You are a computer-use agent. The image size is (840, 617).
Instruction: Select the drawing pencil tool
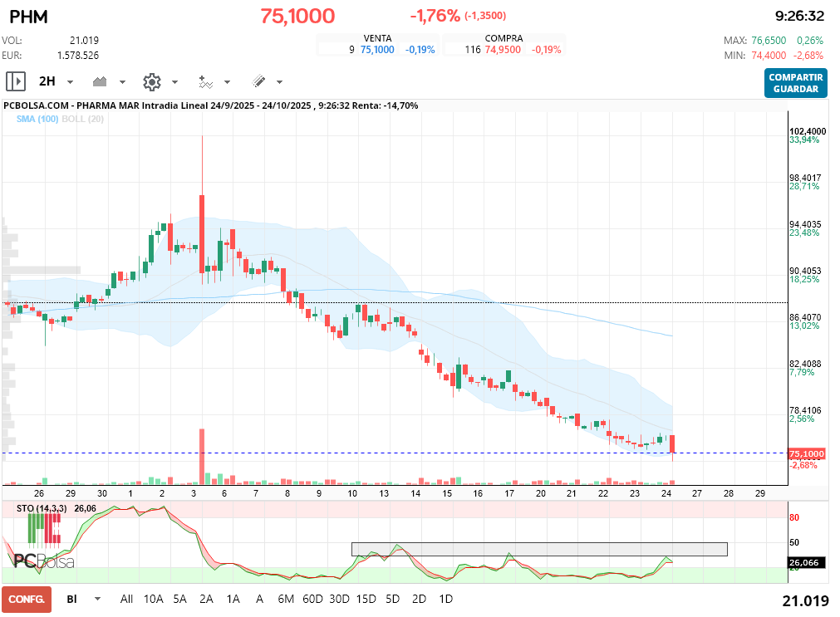click(258, 81)
